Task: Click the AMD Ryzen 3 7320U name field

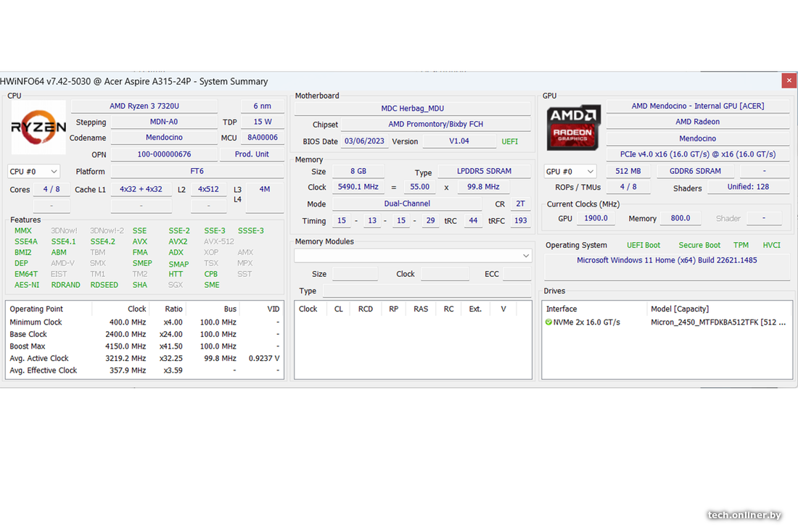Action: click(144, 106)
